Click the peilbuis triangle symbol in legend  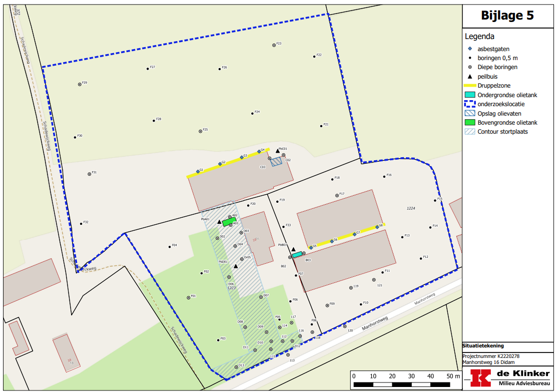click(470, 77)
